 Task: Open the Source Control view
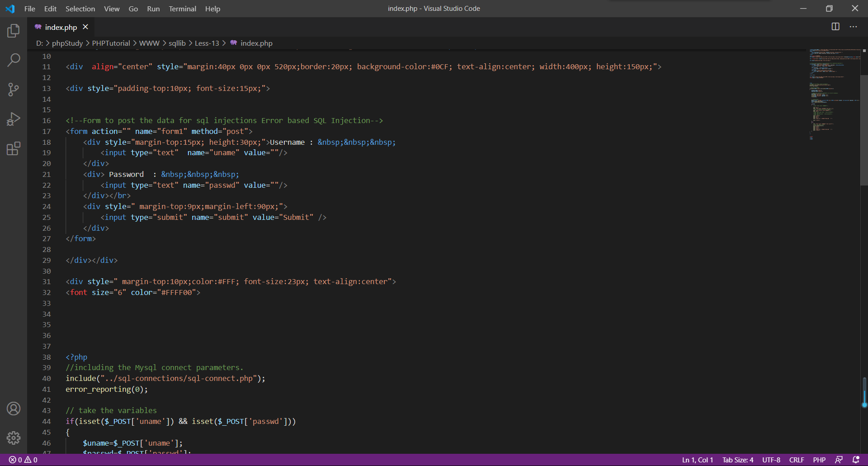coord(14,90)
